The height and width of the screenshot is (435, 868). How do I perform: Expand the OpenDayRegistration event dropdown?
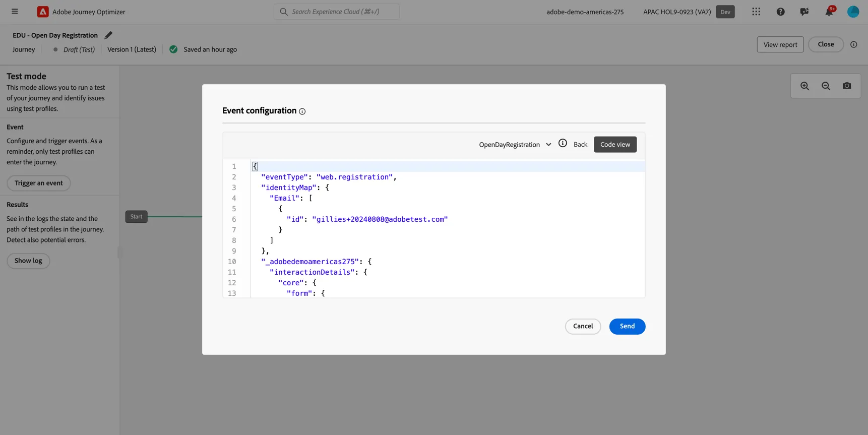tap(515, 145)
